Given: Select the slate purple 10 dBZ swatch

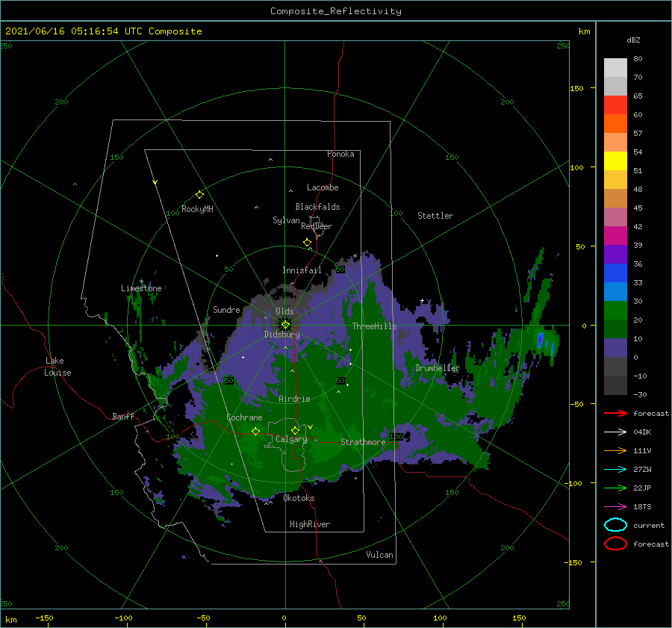Looking at the screenshot, I should [615, 348].
